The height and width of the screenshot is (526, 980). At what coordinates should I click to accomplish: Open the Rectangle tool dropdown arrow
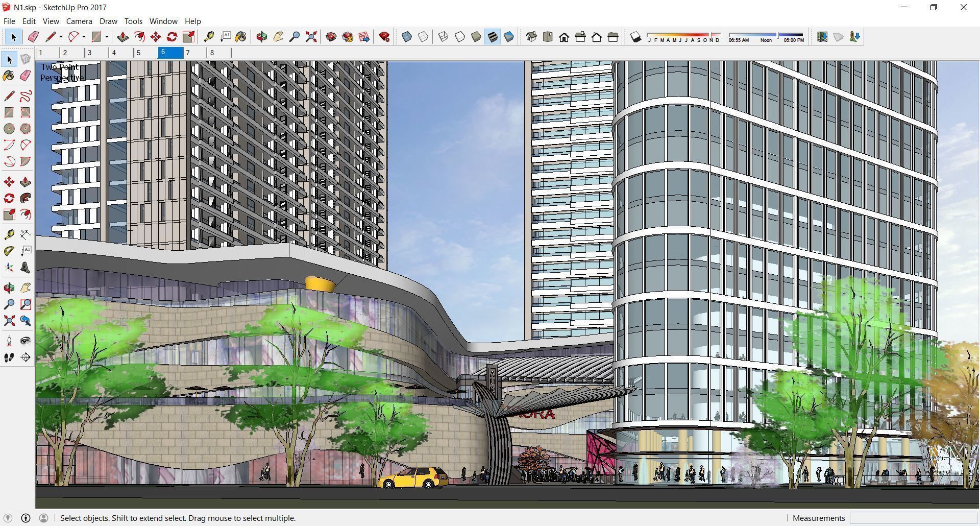107,37
